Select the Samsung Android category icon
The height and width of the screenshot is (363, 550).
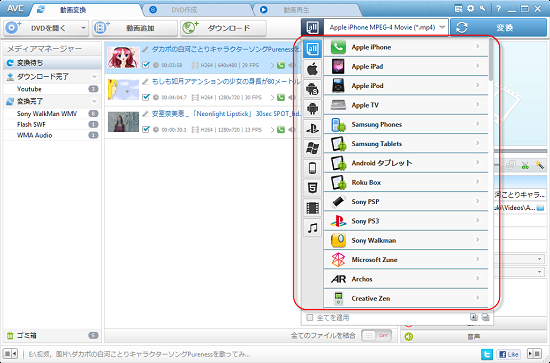pos(312,89)
